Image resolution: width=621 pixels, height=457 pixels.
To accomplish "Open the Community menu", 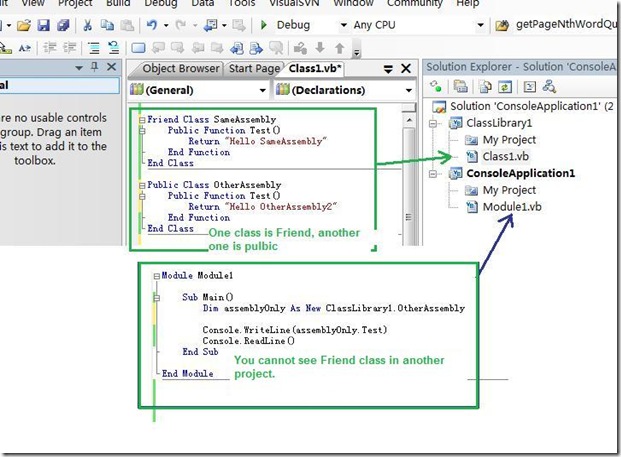I will click(x=415, y=3).
